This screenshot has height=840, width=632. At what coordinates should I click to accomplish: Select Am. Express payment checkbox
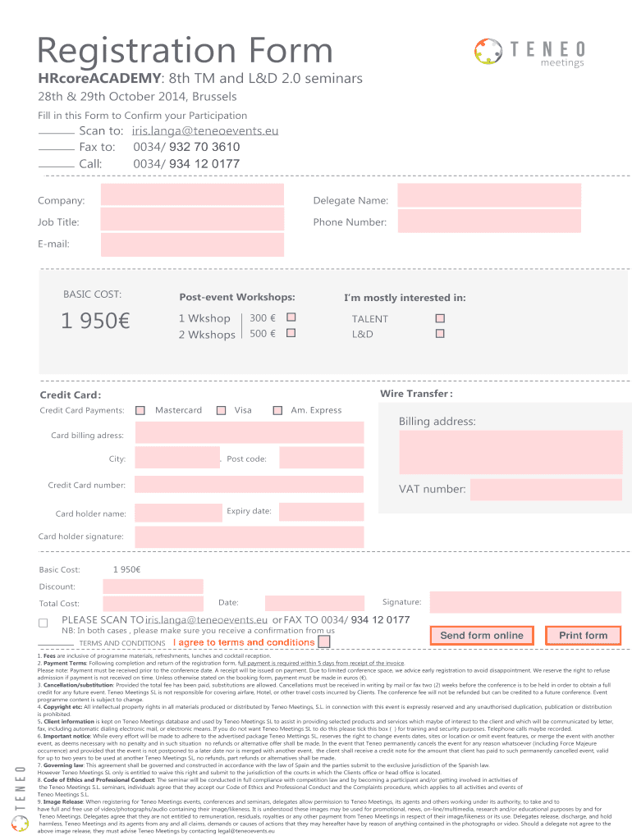(277, 410)
